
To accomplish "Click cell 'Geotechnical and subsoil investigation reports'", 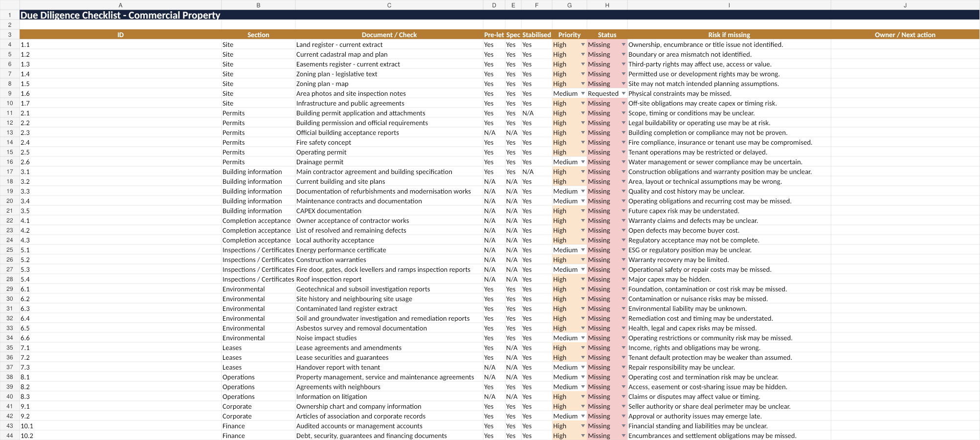I will coord(389,289).
